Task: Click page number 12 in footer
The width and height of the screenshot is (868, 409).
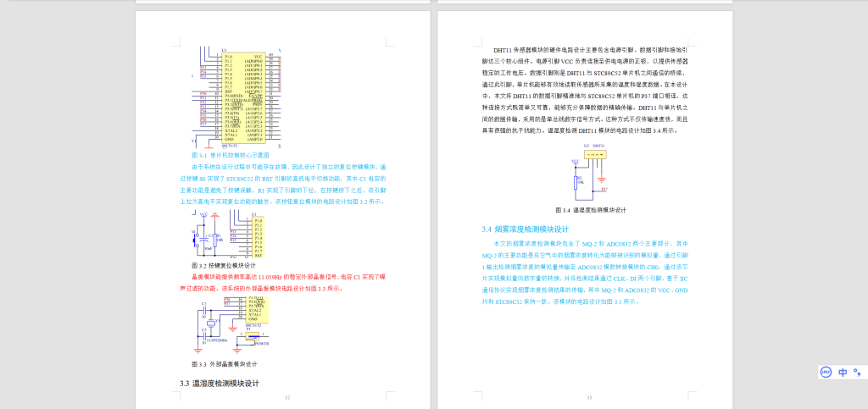Action: [287, 397]
